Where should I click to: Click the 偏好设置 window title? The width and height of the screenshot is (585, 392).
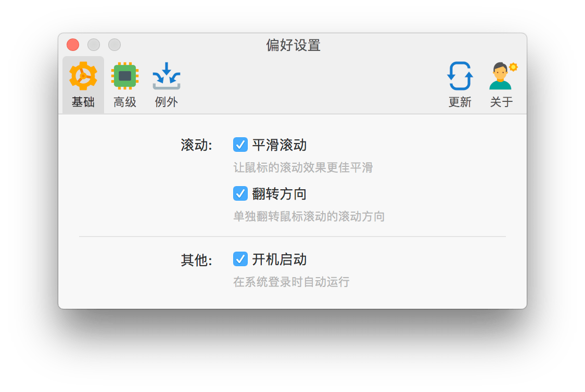(293, 45)
